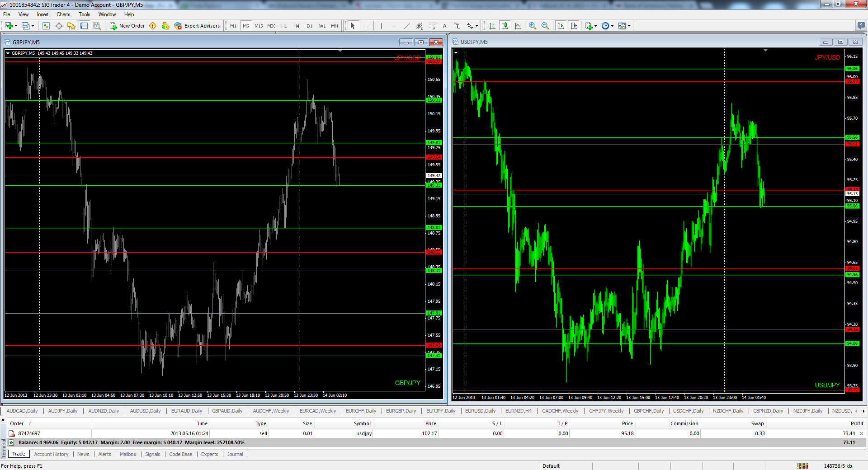Open the Charts menu

(x=63, y=14)
